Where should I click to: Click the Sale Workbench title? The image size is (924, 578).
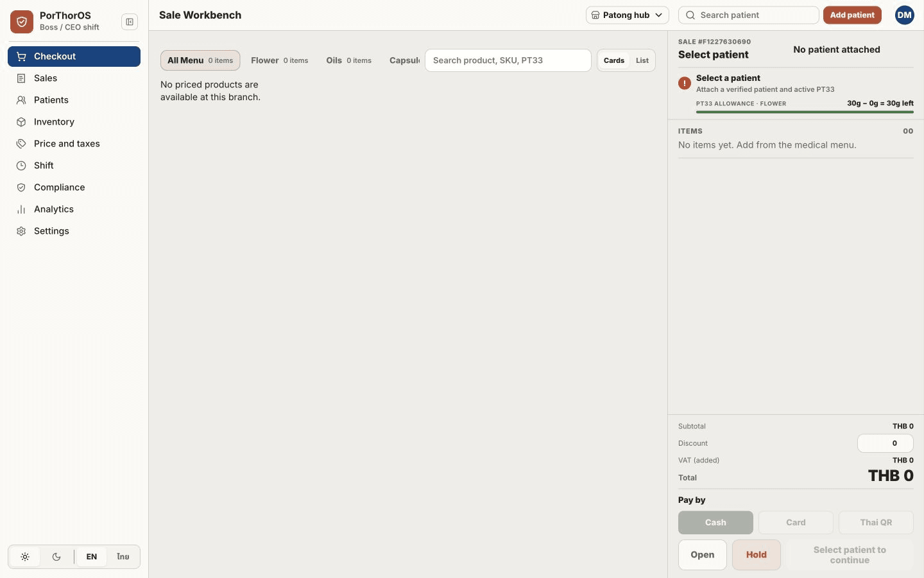[200, 15]
